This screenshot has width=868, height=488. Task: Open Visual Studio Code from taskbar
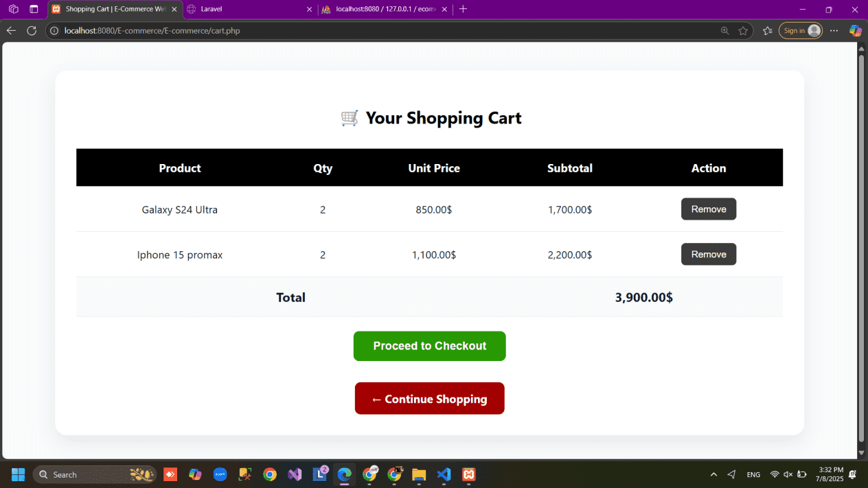444,474
